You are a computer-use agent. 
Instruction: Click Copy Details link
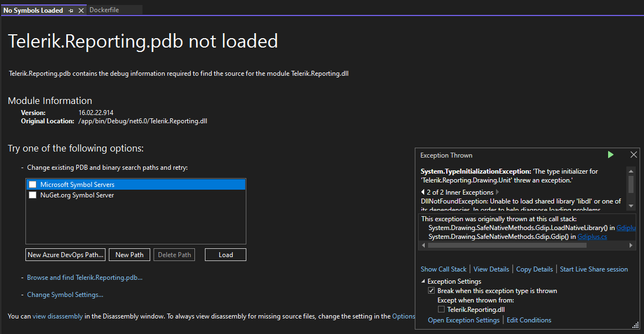[x=534, y=269]
